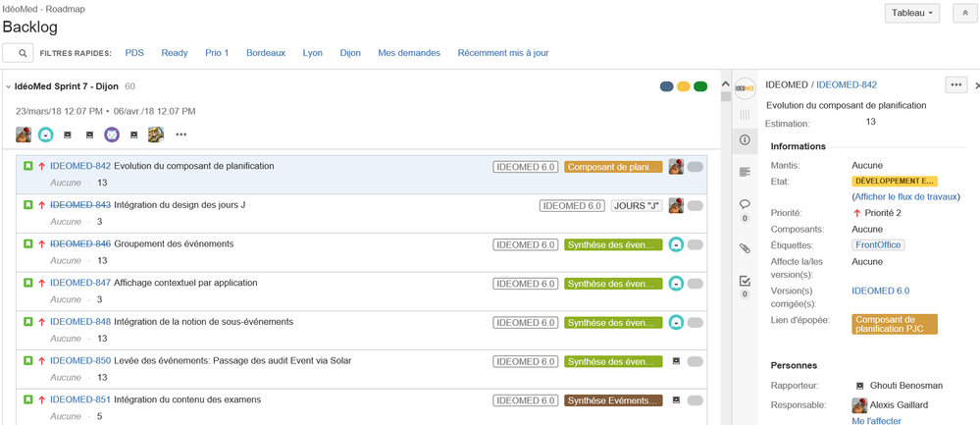Collapse the header with the double chevron button

point(964,13)
